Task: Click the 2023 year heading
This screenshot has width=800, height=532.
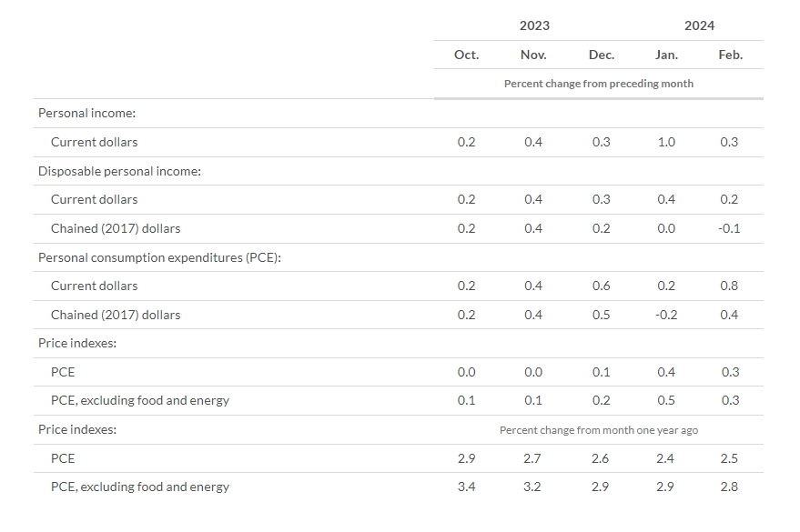Action: coord(534,25)
